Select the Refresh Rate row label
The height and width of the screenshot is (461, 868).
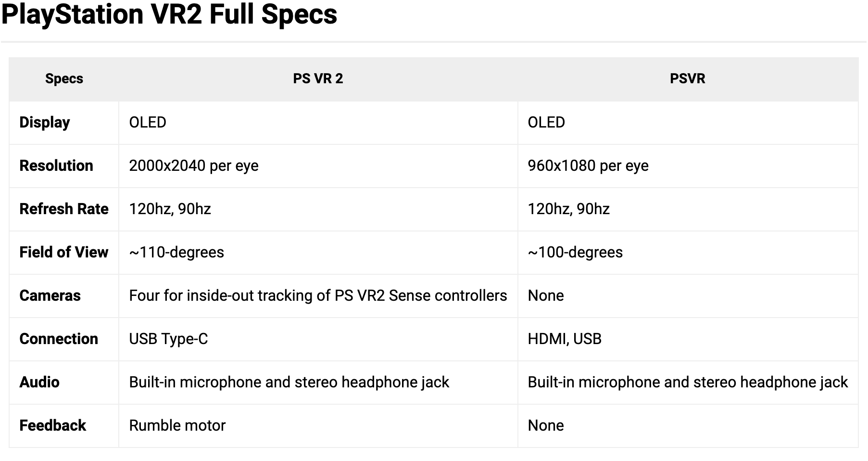(64, 209)
